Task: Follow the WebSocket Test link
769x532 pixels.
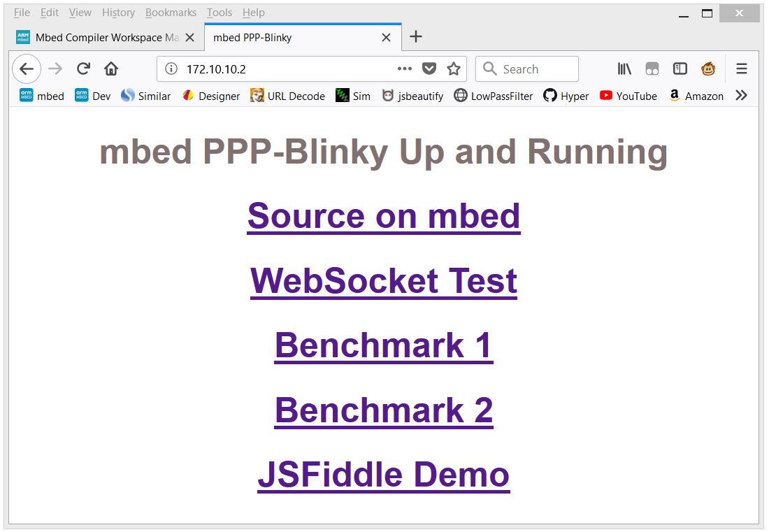Action: pos(383,281)
